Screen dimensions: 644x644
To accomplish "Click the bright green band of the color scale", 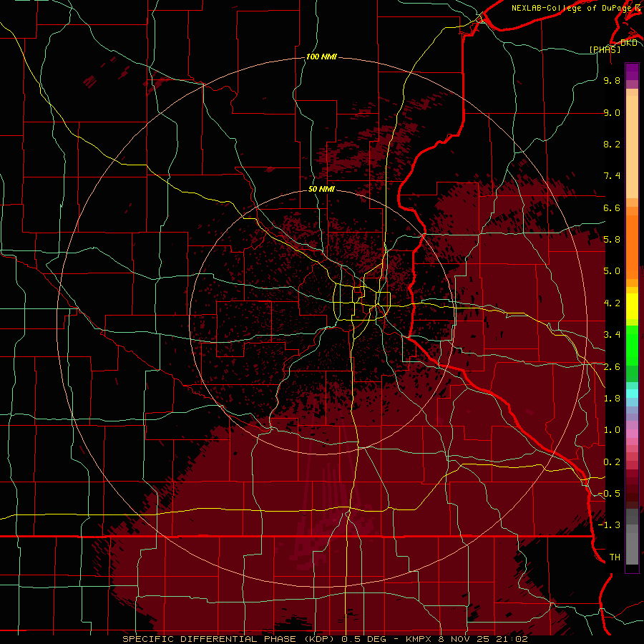I will point(632,345).
